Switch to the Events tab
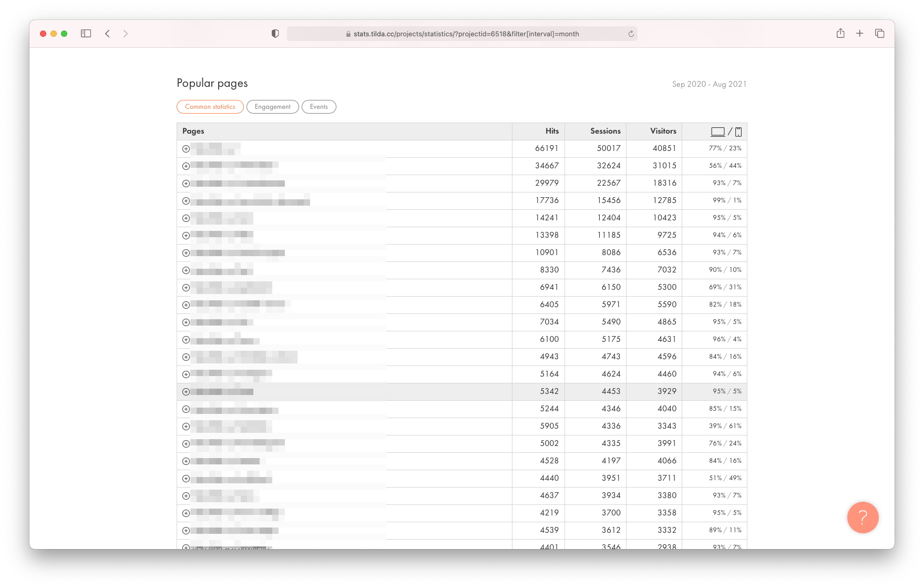The width and height of the screenshot is (924, 588). coord(319,107)
